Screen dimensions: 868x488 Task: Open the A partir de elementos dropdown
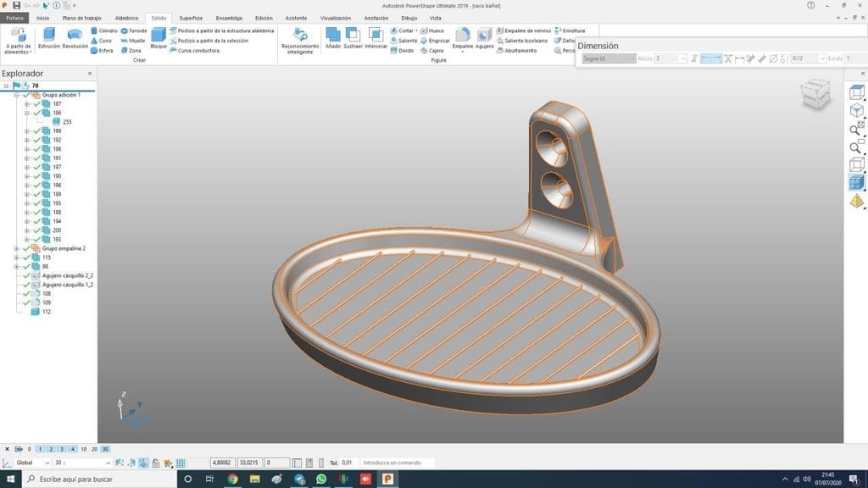(19, 41)
